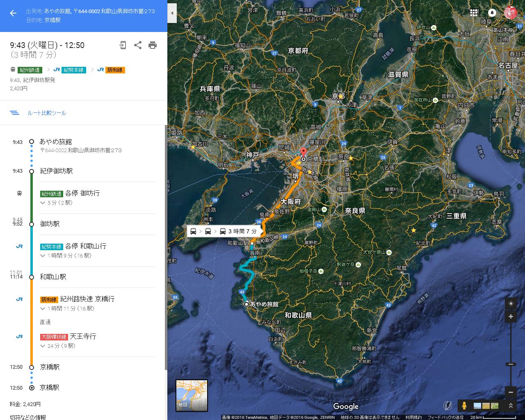Open the ルート比較ツール link

pos(47,113)
